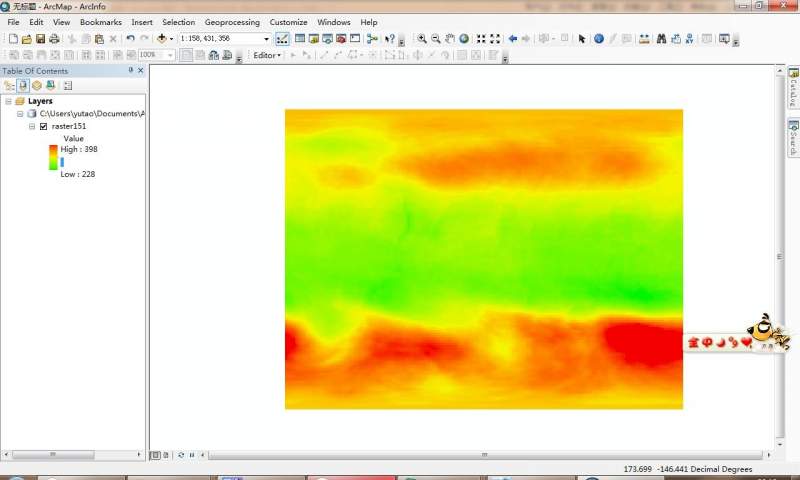Open the ArcToolbox red toolbox icon
800x480 pixels.
pyautogui.click(x=341, y=39)
